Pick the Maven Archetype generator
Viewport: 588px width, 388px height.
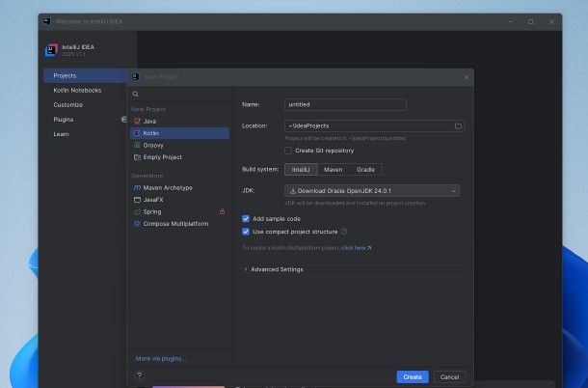[167, 187]
